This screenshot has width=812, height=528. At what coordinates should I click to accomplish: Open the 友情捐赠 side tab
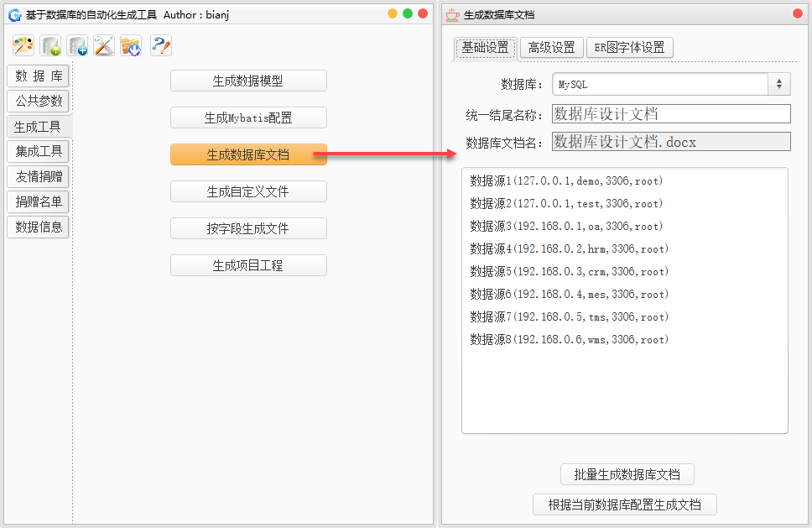tap(38, 176)
